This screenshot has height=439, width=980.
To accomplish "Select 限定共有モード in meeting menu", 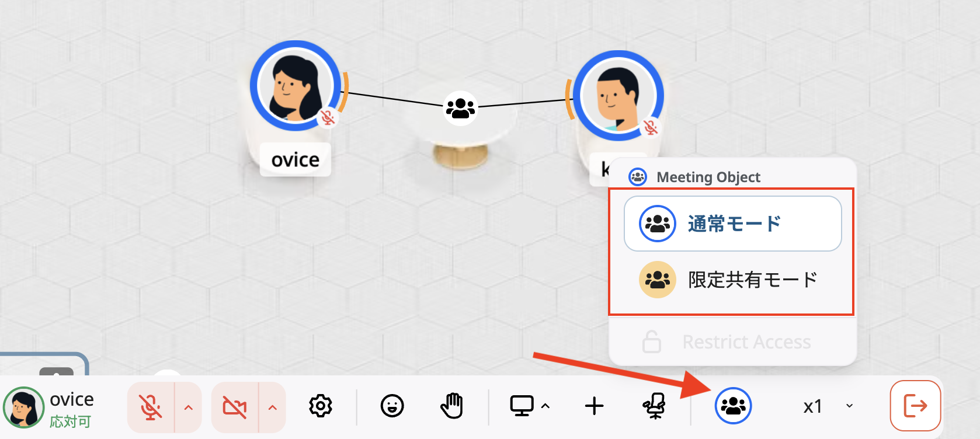I will pyautogui.click(x=732, y=280).
